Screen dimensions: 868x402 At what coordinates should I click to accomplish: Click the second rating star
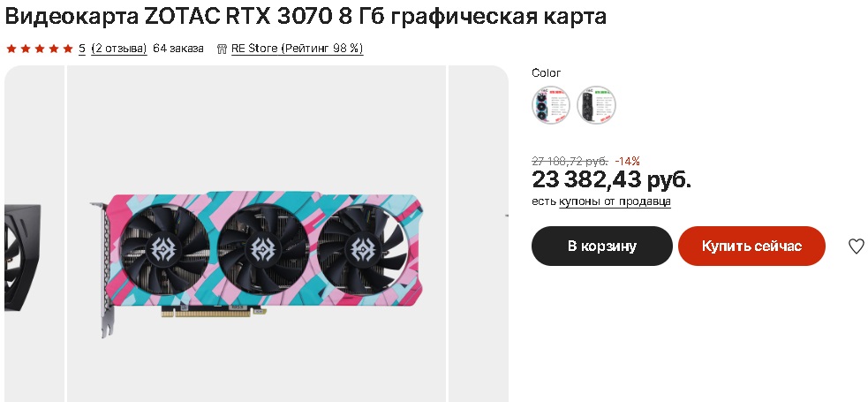coord(26,49)
